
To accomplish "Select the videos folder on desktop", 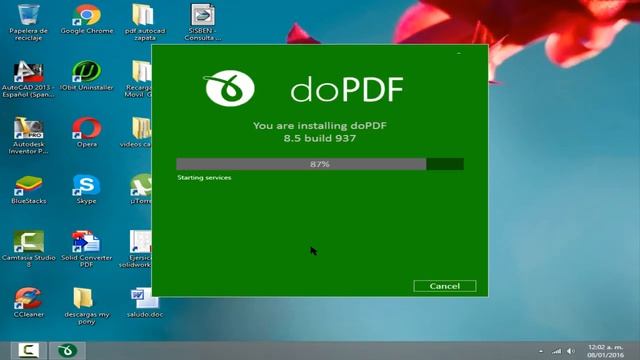I will [x=136, y=133].
